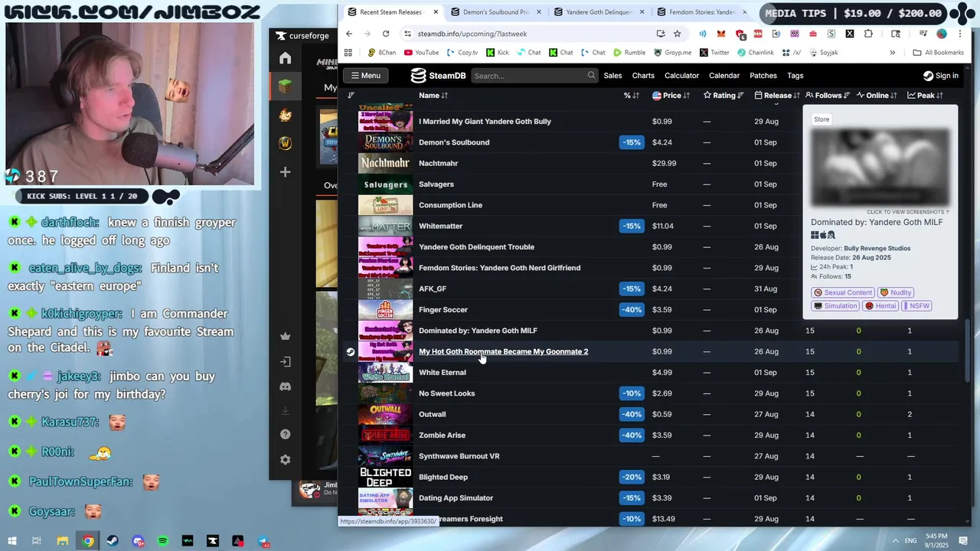Open the Nachtmahr game link
980x551 pixels.
point(438,163)
